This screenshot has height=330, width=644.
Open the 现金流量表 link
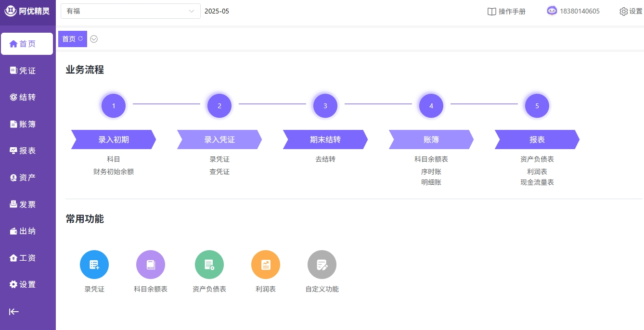click(537, 183)
